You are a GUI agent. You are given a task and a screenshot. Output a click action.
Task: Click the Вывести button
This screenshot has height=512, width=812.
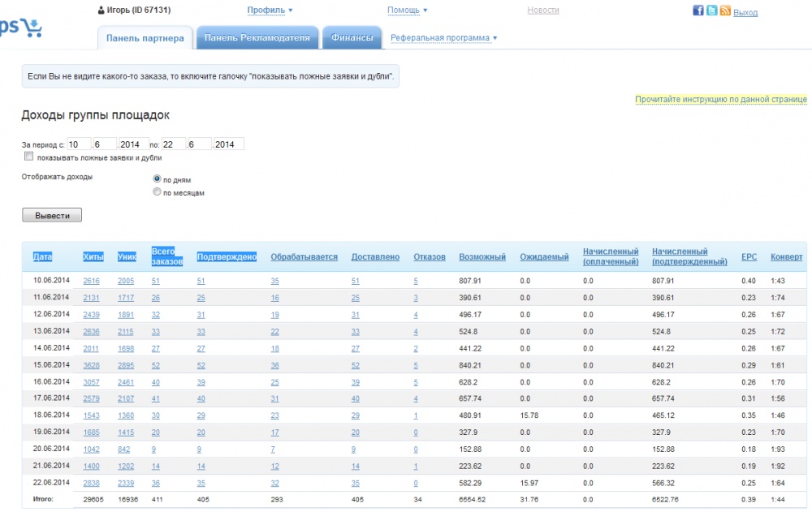pos(52,215)
